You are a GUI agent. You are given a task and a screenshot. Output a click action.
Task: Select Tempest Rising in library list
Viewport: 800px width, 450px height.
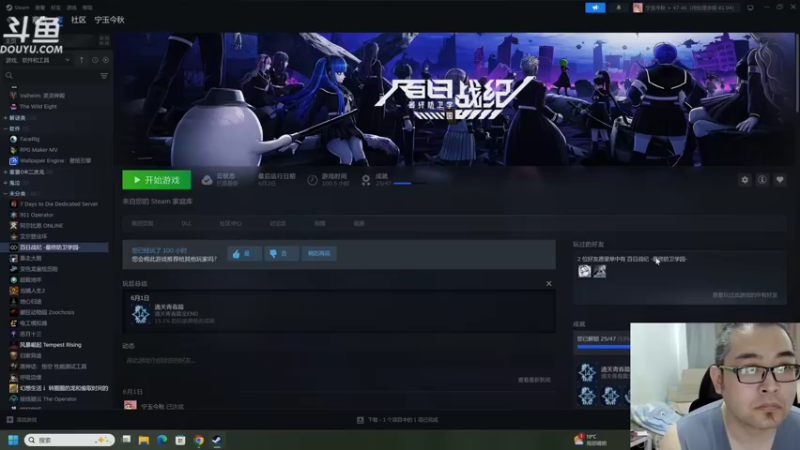tap(51, 345)
